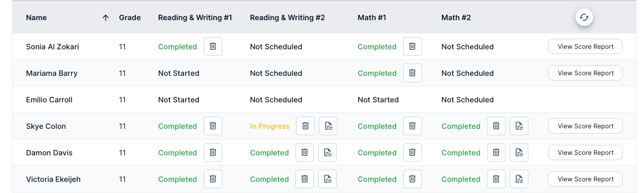
Task: Delete Damon Davis's Math #2 result
Action: click(496, 153)
